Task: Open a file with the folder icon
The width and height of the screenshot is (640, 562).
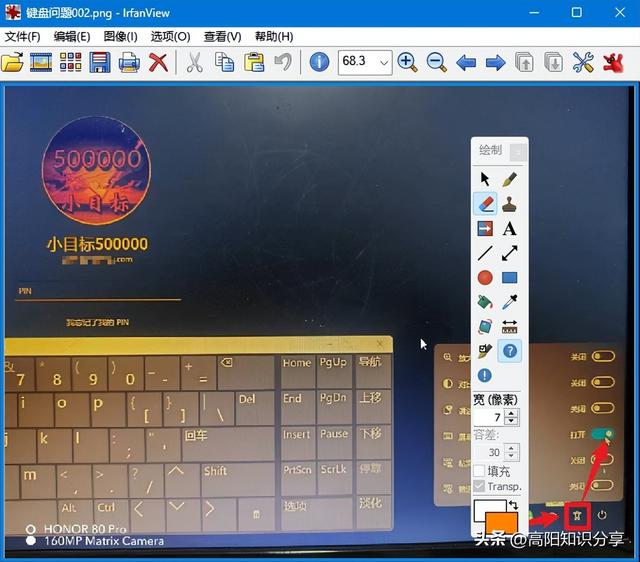Action: (x=12, y=62)
